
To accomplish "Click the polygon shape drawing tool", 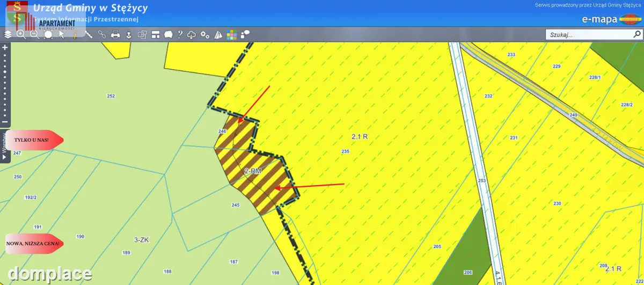I will (168, 34).
